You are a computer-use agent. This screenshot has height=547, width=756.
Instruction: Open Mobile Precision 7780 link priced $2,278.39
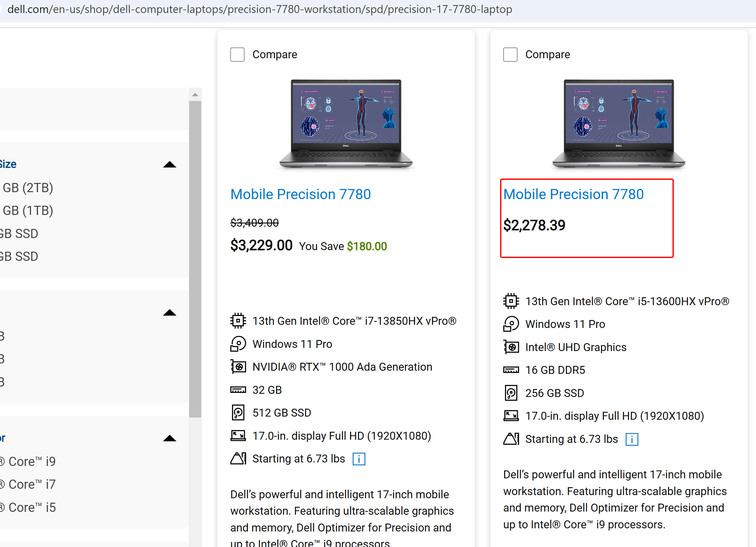[573, 194]
